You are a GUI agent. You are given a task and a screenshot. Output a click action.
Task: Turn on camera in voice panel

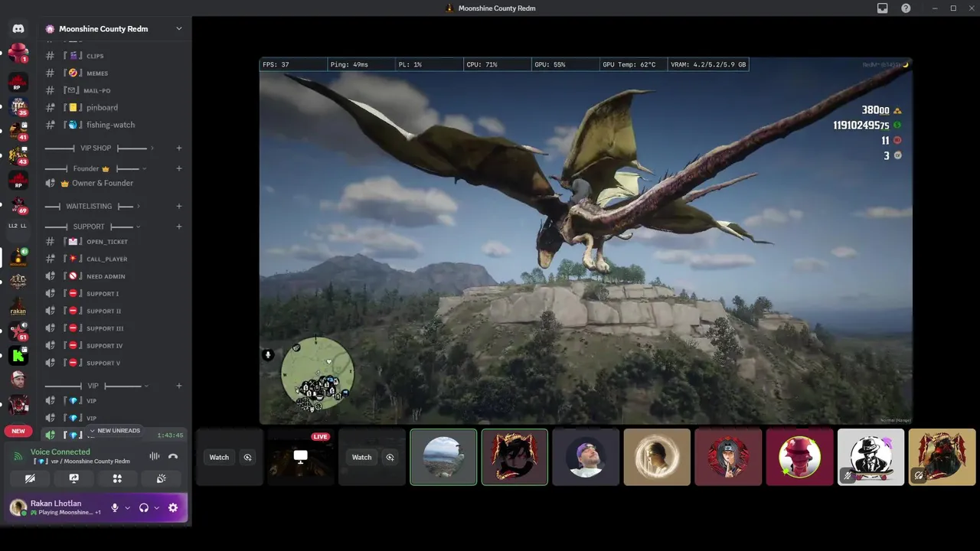[x=30, y=478]
